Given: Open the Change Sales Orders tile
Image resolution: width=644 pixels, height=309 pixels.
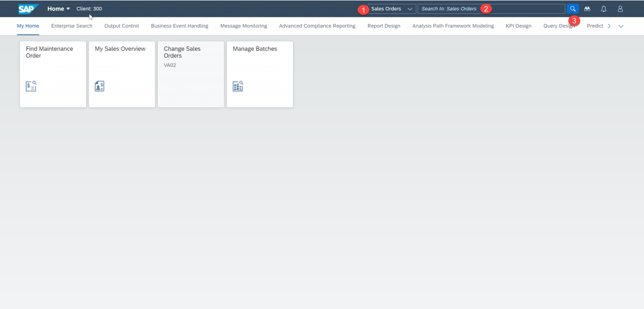Looking at the screenshot, I should [x=191, y=74].
